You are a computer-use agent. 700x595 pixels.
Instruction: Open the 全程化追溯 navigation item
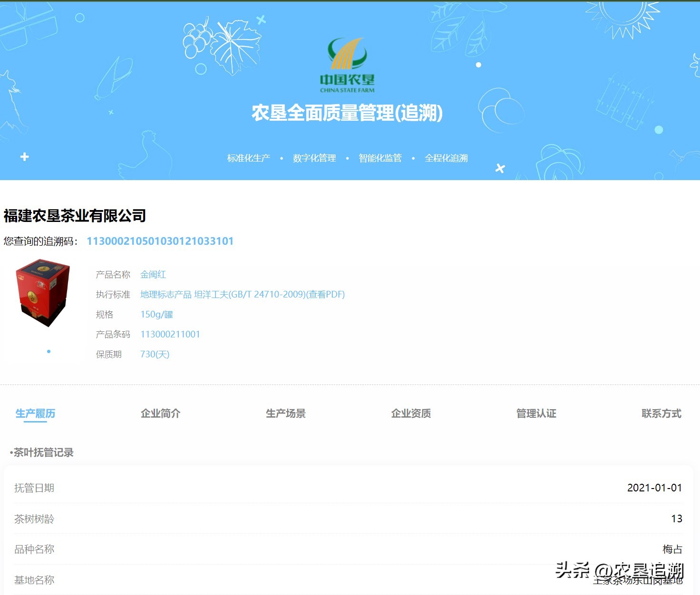[446, 158]
